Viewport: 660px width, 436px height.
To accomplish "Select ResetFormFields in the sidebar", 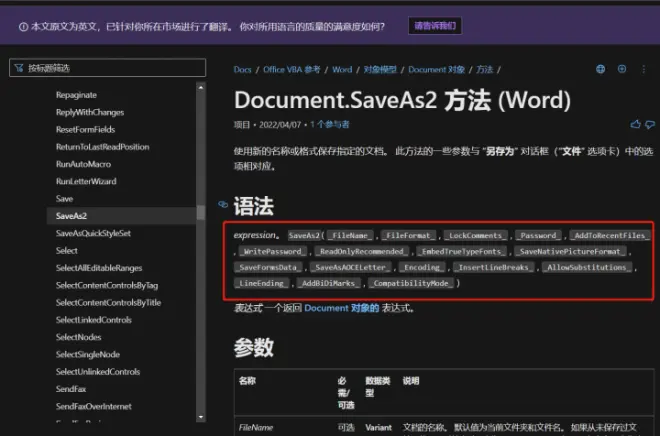I will pyautogui.click(x=85, y=130).
